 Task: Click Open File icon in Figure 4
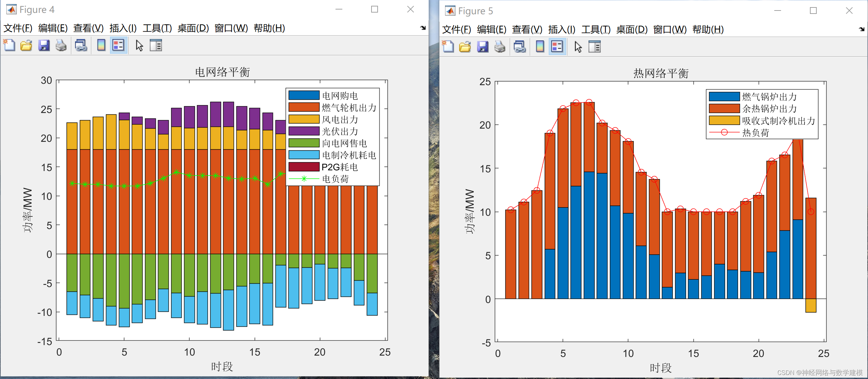click(x=26, y=45)
